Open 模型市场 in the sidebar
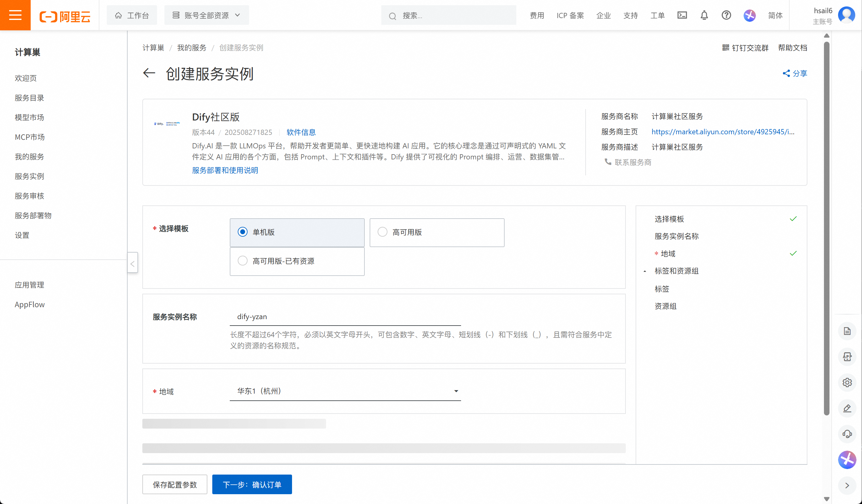The image size is (862, 504). click(x=29, y=117)
